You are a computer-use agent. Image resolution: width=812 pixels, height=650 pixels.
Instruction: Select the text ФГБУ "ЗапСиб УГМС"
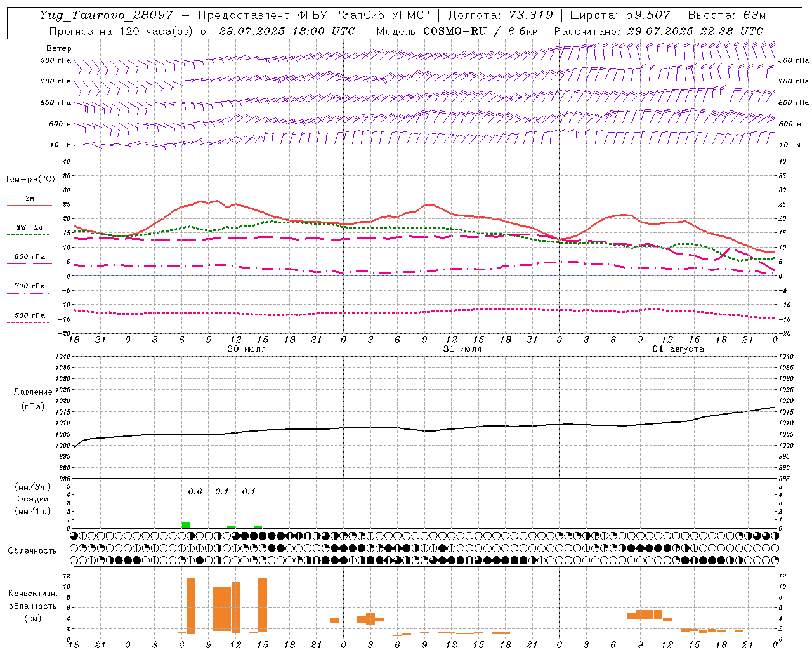coord(364,15)
